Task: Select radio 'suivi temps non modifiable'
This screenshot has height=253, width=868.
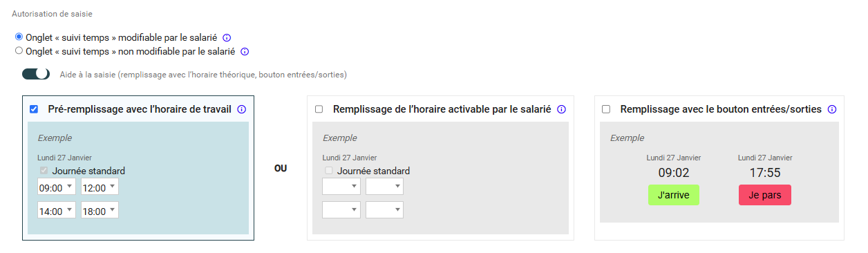Action: point(19,50)
